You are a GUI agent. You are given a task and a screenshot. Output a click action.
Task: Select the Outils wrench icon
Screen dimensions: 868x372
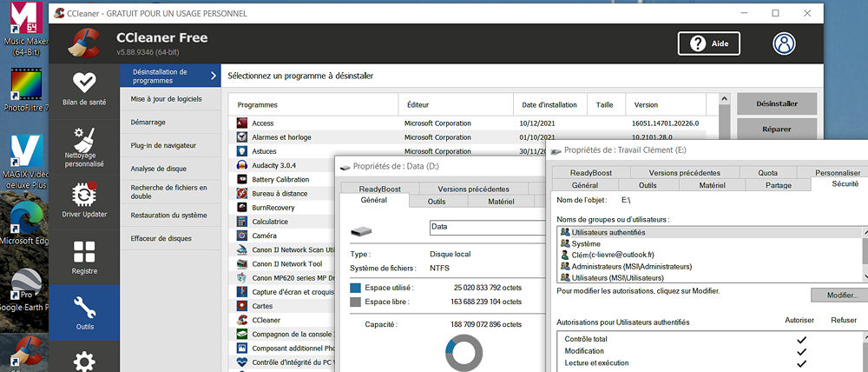click(84, 307)
